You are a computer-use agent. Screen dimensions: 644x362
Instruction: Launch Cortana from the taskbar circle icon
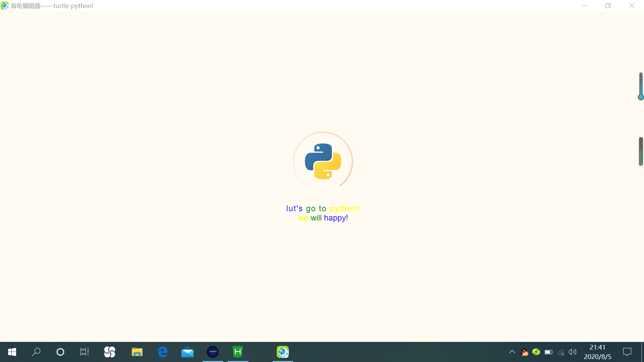(60, 352)
